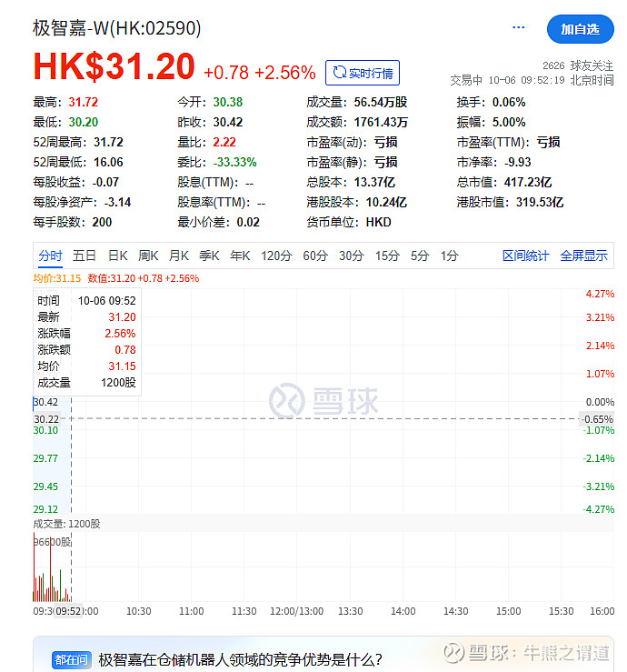Click the 量比 2.22 value
The image size is (627, 672).
click(224, 142)
